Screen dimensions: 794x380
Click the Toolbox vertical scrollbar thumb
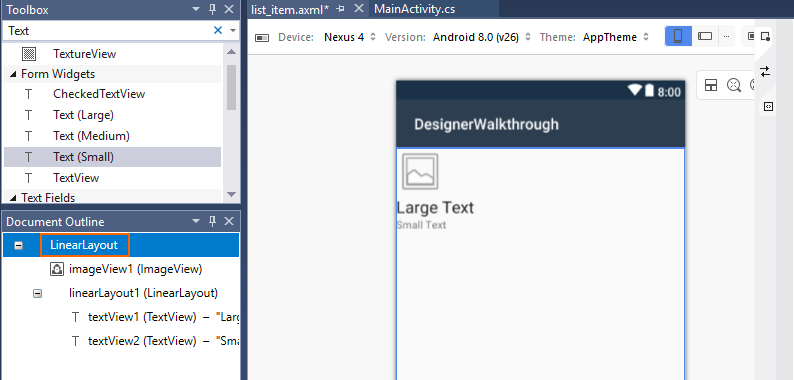pos(231,87)
